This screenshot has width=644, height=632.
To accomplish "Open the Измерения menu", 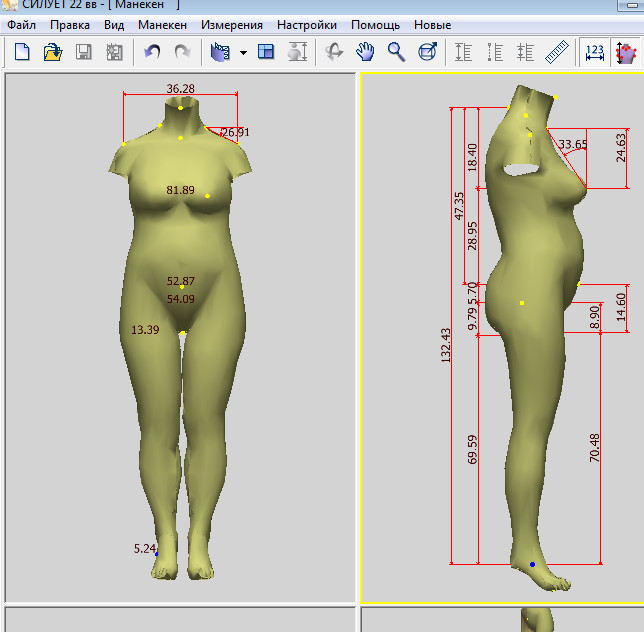I will (x=232, y=24).
